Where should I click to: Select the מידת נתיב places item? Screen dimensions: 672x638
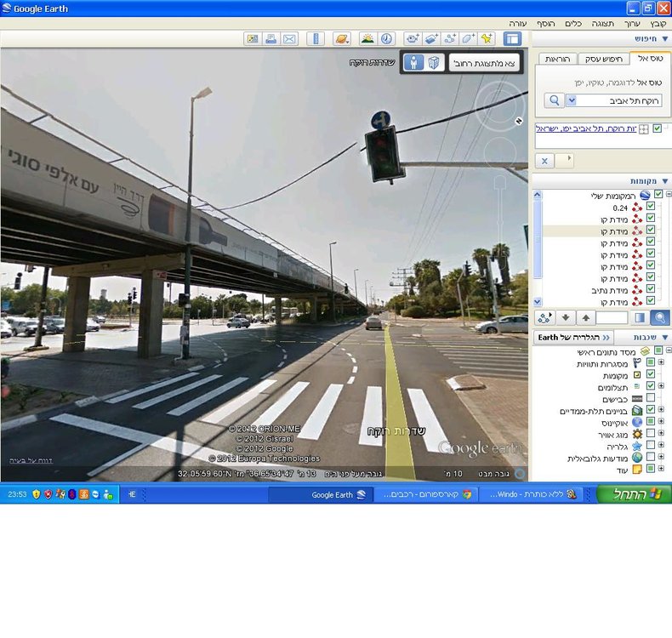tap(609, 291)
